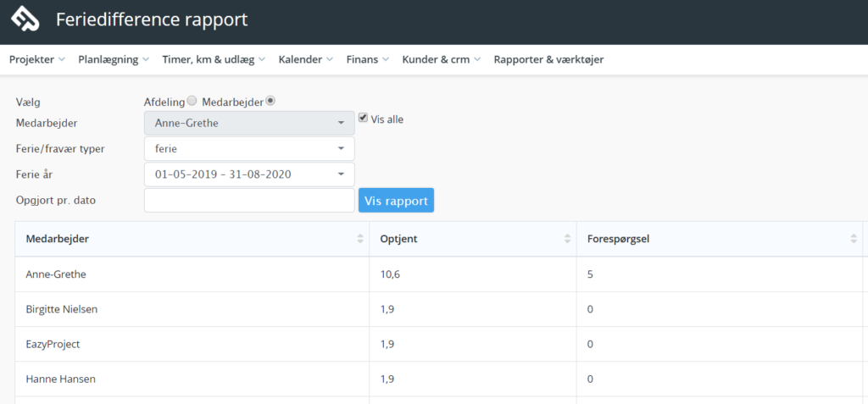This screenshot has width=868, height=404.
Task: Open the Medarbejder dropdown showing Anne-Grethe
Action: point(249,123)
